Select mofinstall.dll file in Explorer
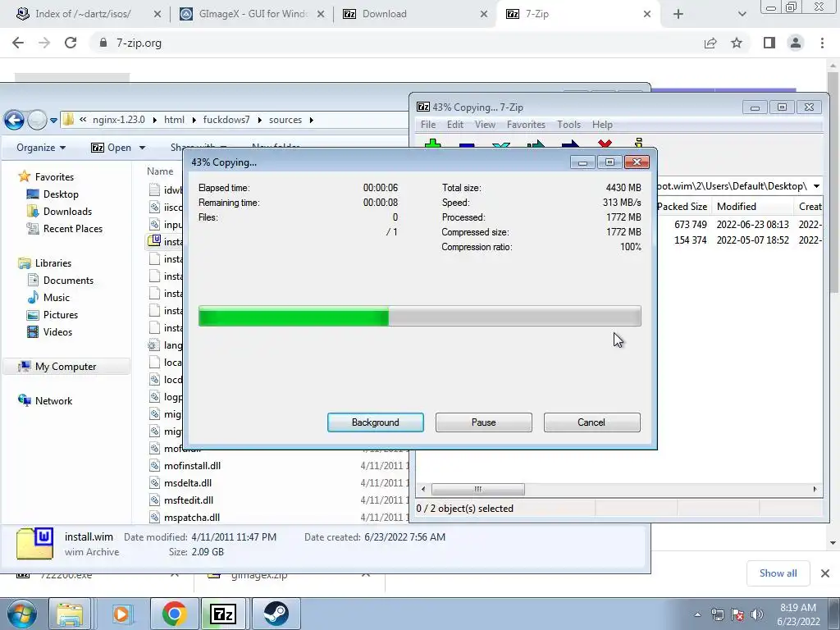The image size is (840, 630). pos(192,466)
